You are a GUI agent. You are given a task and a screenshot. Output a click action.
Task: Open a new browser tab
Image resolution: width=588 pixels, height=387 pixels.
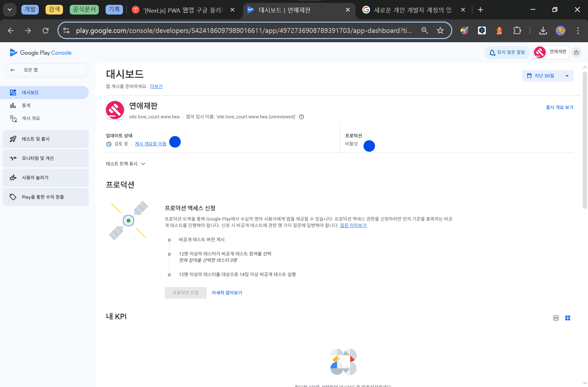[480, 10]
